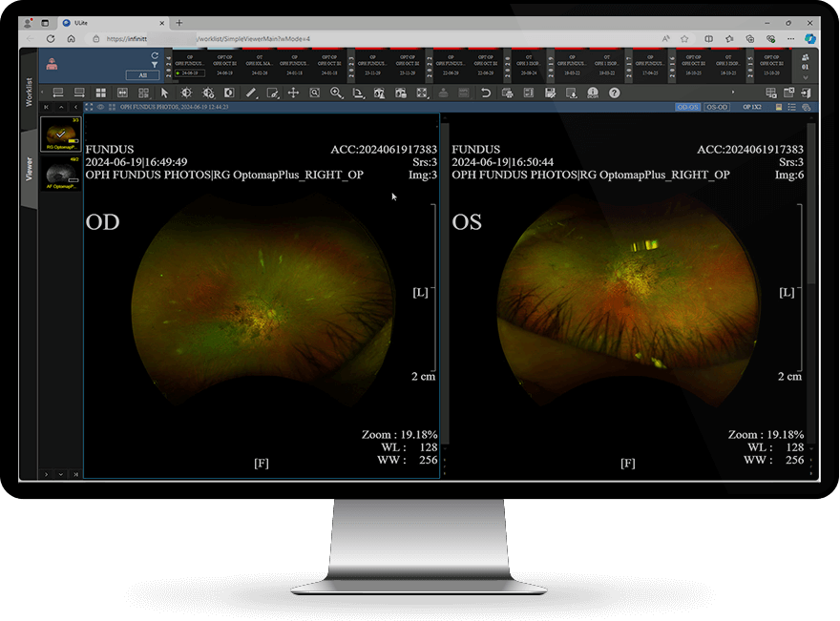The height and width of the screenshot is (621, 840).
Task: Click the magnifier zoom tool
Action: 336,93
